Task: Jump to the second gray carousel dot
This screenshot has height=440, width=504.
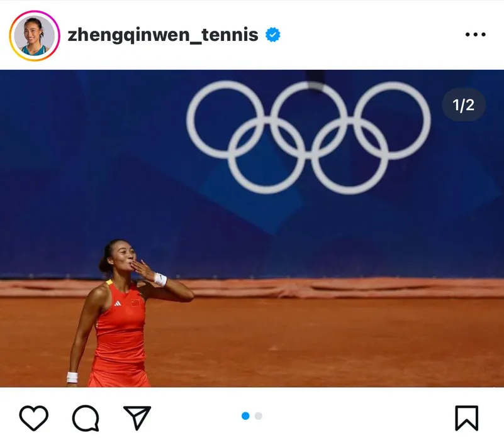Action: pos(259,416)
